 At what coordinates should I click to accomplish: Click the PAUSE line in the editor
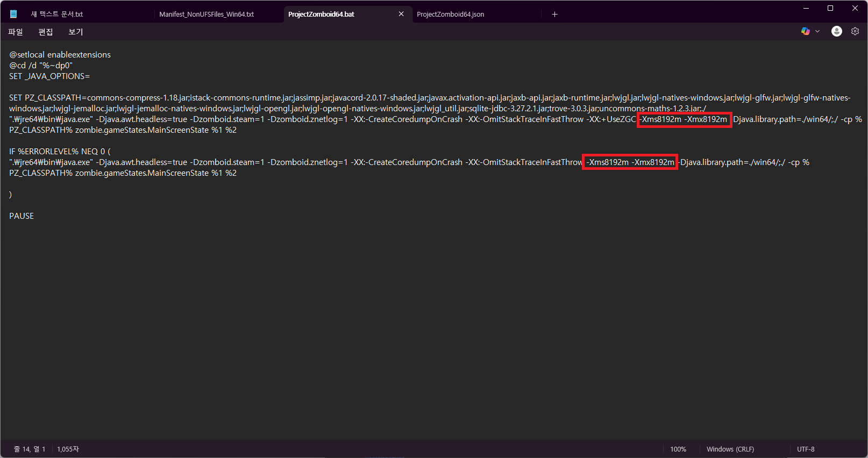22,216
